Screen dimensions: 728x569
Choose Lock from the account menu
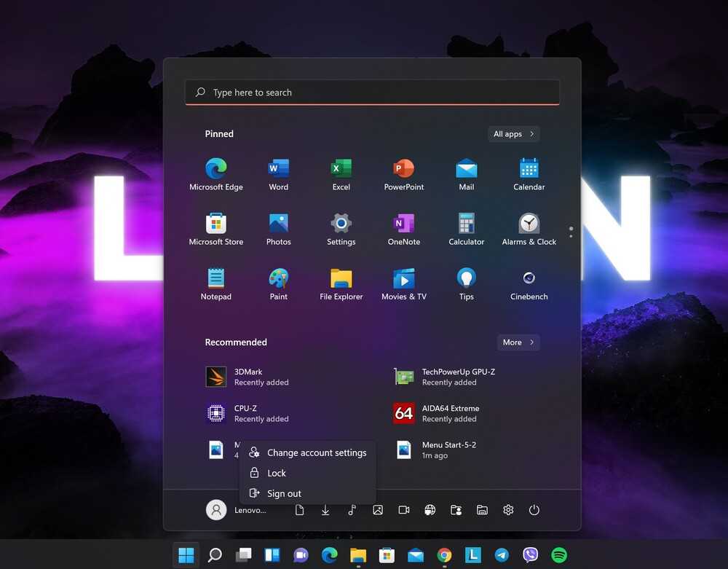277,473
